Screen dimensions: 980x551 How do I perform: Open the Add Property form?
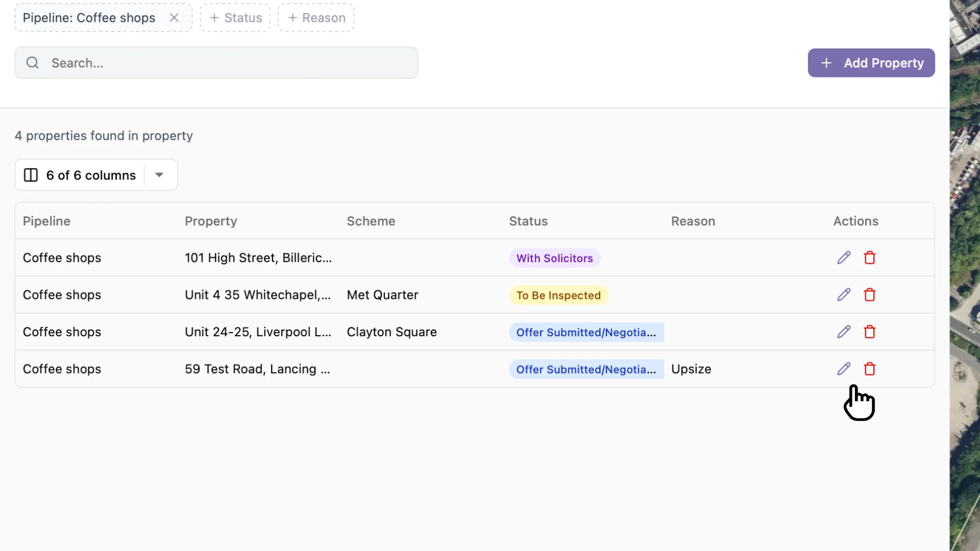point(871,63)
